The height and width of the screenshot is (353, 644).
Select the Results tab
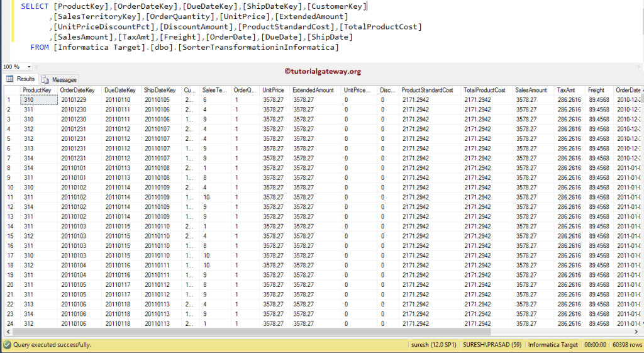(x=25, y=79)
